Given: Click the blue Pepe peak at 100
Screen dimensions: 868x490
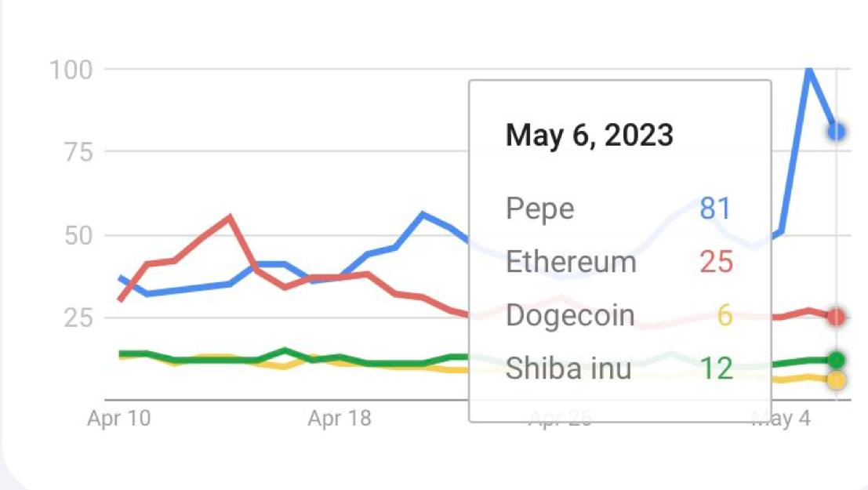Looking at the screenshot, I should point(809,70).
